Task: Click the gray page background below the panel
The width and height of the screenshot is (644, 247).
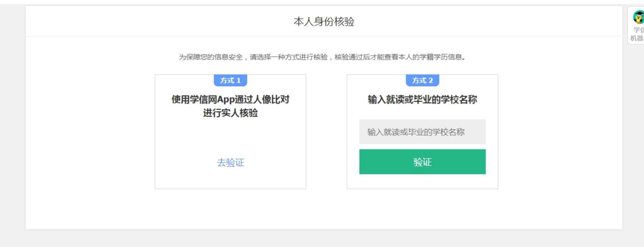Action: 323,238
